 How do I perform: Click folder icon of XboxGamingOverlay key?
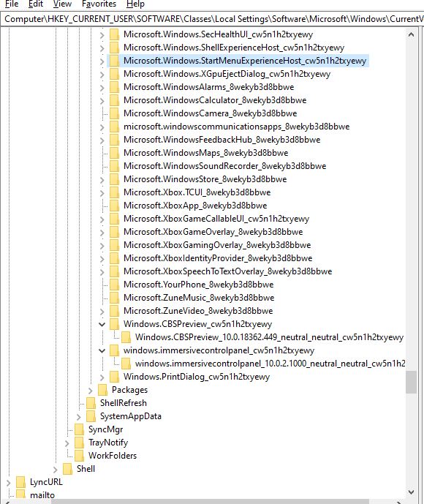point(114,245)
